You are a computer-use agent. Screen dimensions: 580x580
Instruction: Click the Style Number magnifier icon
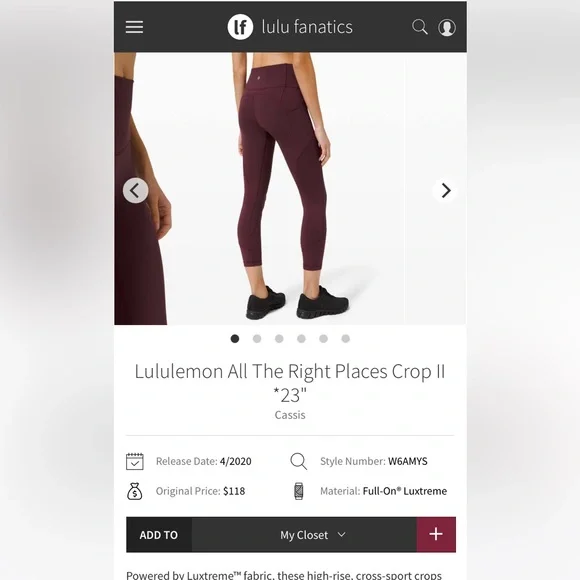click(x=299, y=461)
